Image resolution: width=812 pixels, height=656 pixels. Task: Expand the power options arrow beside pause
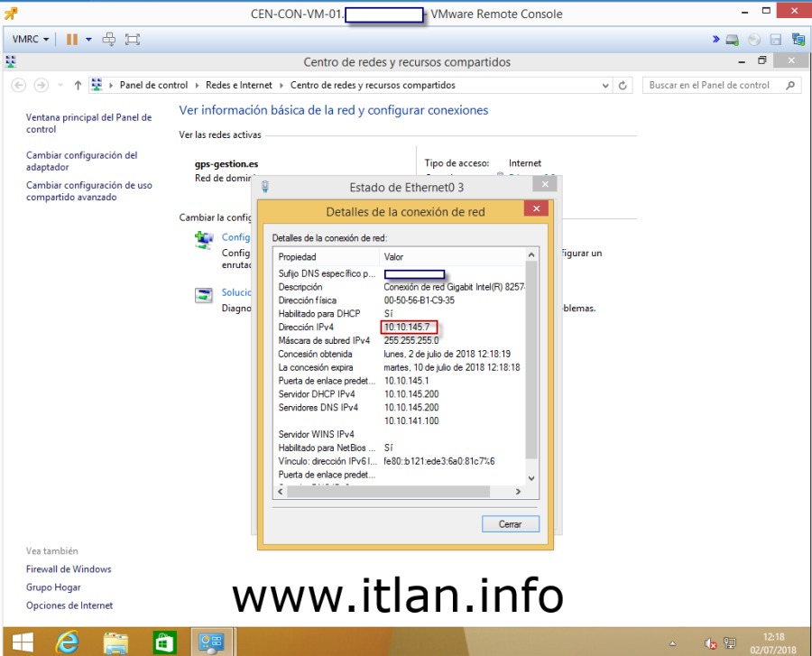[x=88, y=40]
